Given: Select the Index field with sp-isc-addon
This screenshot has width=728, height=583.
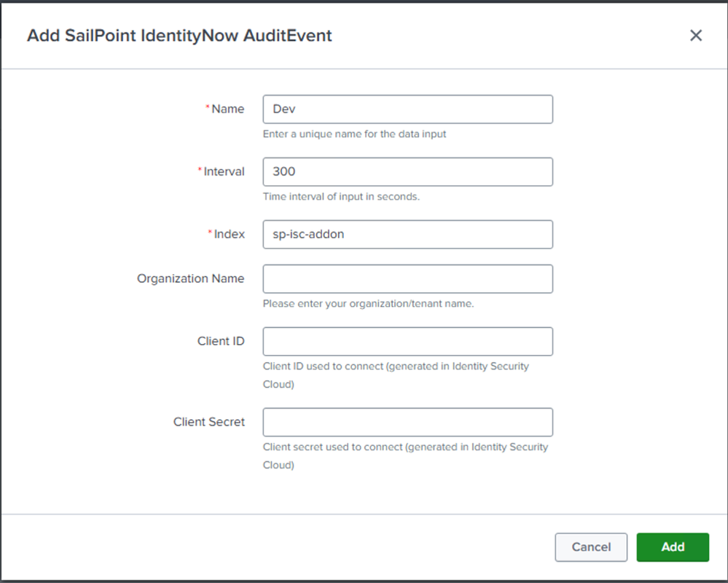Looking at the screenshot, I should tap(407, 235).
